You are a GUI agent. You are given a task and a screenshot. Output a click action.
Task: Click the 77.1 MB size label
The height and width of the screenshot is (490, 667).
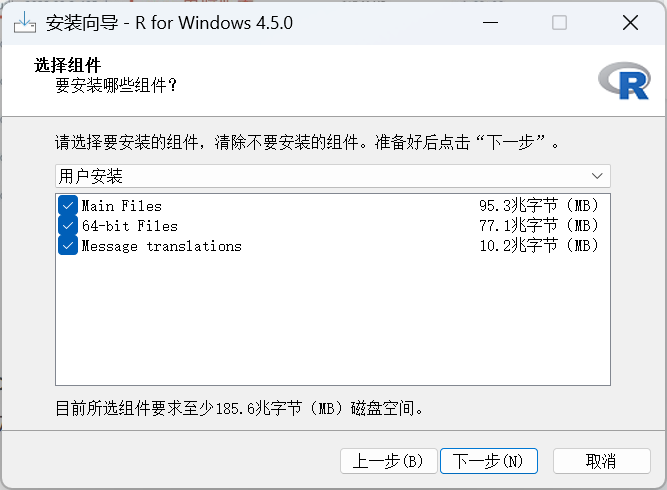[x=539, y=225]
